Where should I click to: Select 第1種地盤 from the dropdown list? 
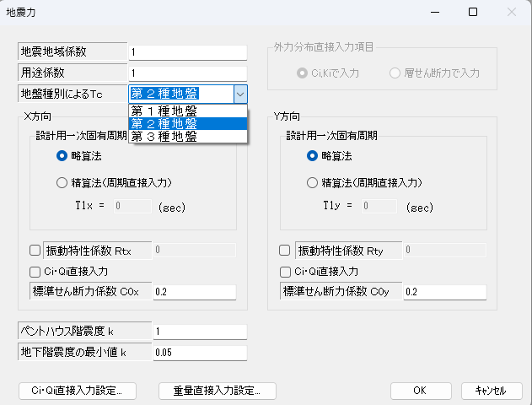coord(188,111)
